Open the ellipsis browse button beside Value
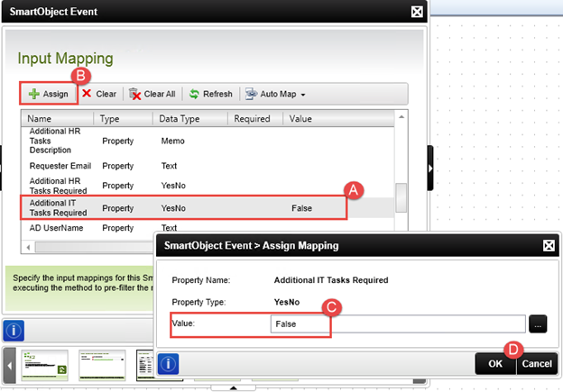Screen dimensions: 563x392 click(x=538, y=324)
